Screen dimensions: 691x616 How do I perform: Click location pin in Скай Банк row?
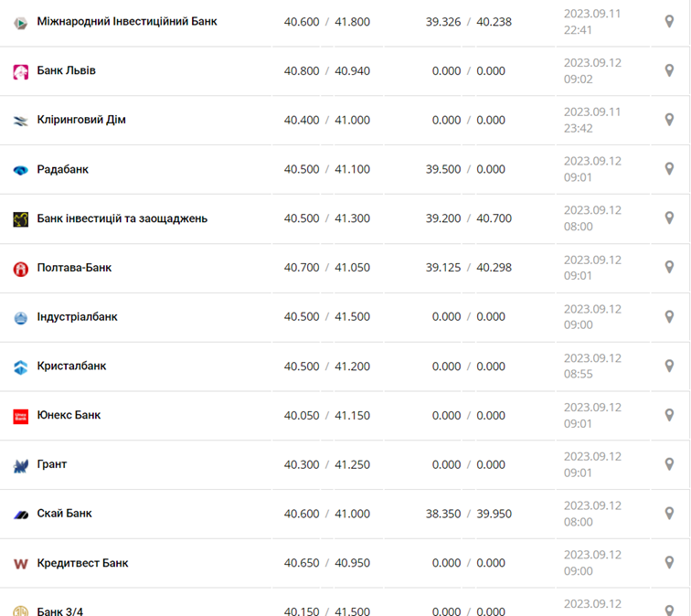click(x=669, y=514)
